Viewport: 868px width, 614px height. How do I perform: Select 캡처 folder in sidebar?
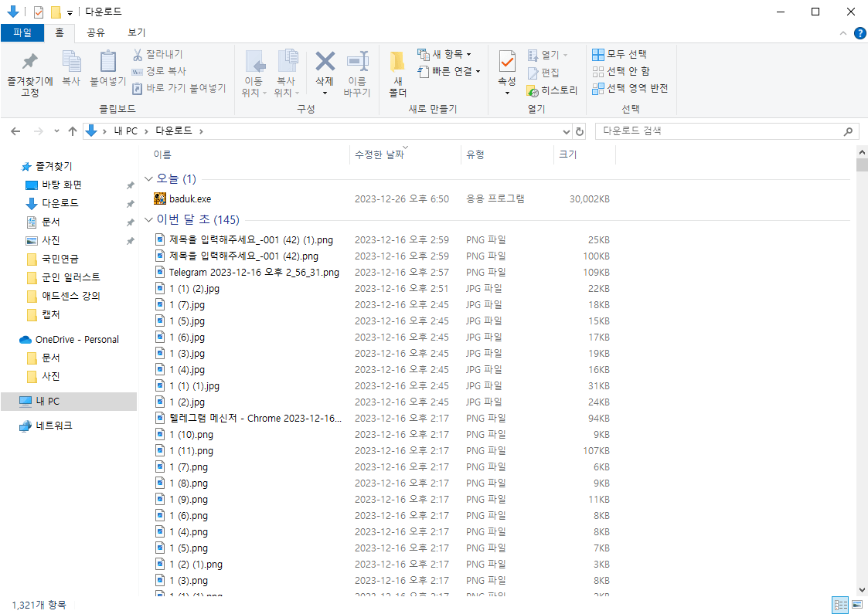(50, 315)
